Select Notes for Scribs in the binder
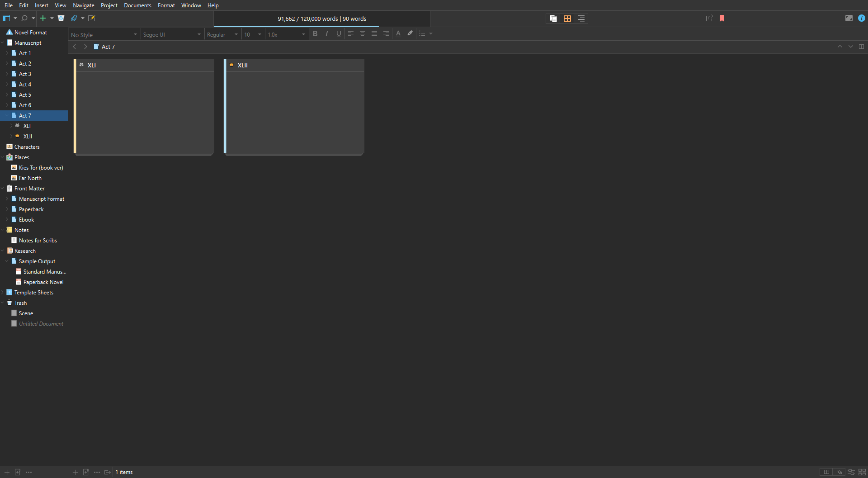Image resolution: width=868 pixels, height=478 pixels. [x=38, y=241]
